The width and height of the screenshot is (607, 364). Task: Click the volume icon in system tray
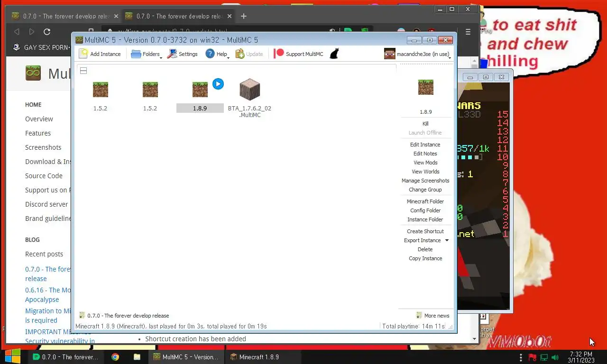click(555, 357)
